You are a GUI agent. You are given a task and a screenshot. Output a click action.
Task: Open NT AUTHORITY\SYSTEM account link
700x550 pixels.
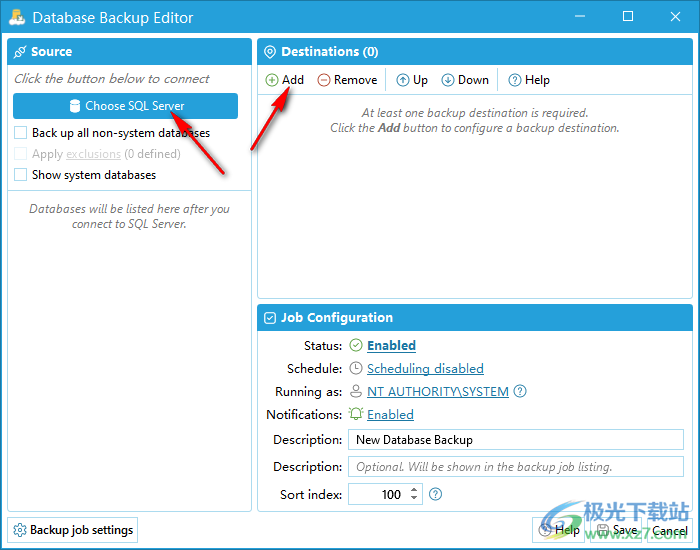tap(438, 392)
